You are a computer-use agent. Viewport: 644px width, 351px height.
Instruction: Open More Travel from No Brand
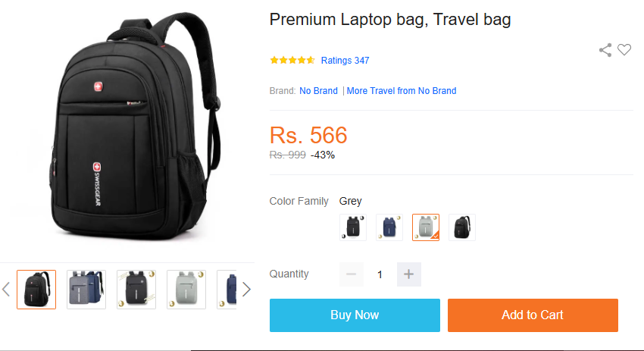coord(402,91)
